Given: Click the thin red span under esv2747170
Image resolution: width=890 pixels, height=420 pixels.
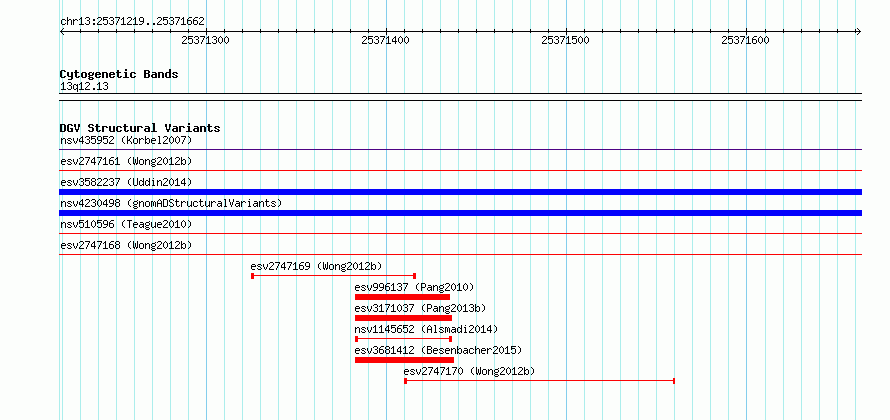Looking at the screenshot, I should click(x=539, y=381).
